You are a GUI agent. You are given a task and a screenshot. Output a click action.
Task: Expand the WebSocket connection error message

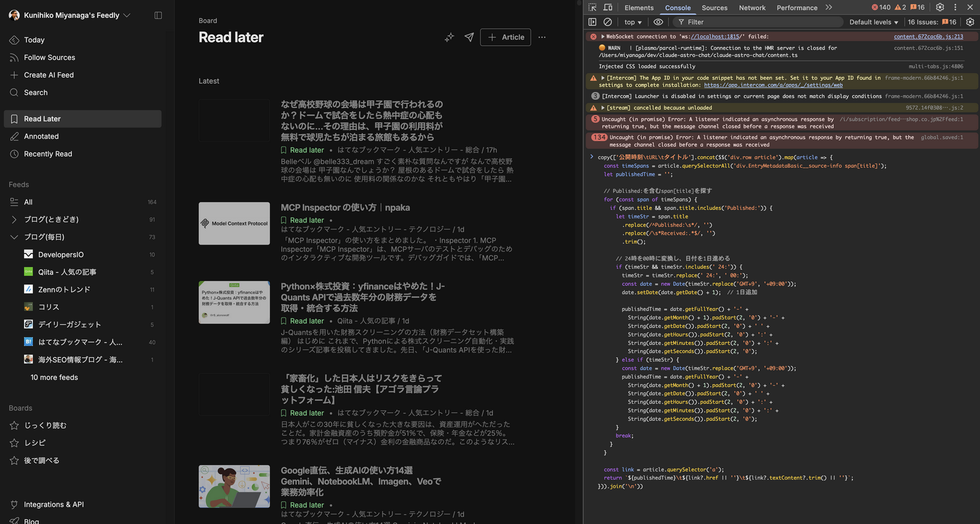[x=603, y=37]
